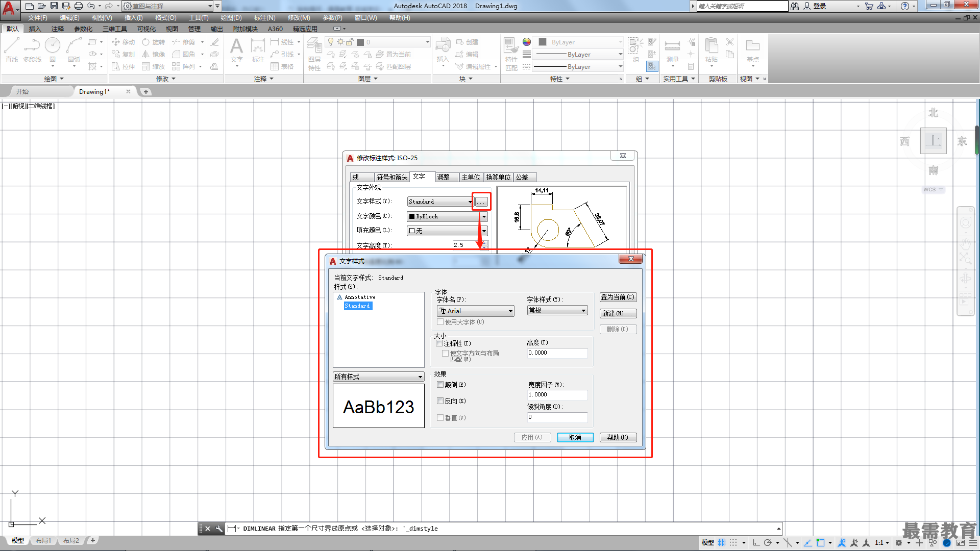Click the Undo arrow icon
The image size is (980, 551).
91,6
